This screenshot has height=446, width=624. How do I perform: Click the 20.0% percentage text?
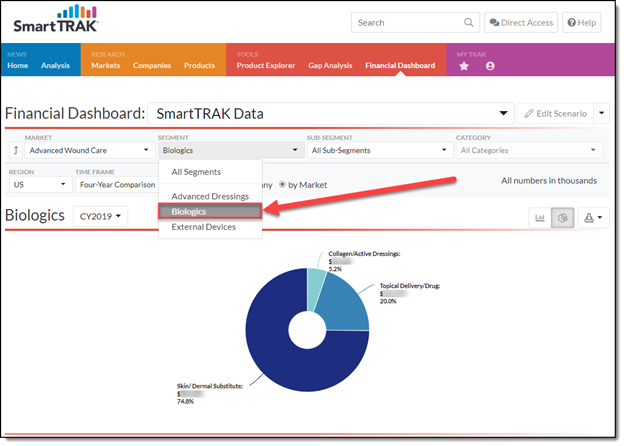pos(388,301)
